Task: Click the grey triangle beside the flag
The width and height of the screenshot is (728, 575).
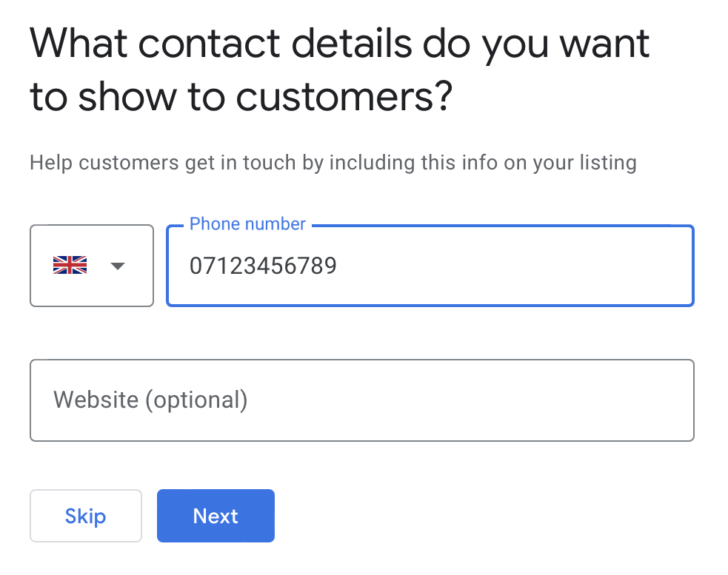Action: click(118, 266)
